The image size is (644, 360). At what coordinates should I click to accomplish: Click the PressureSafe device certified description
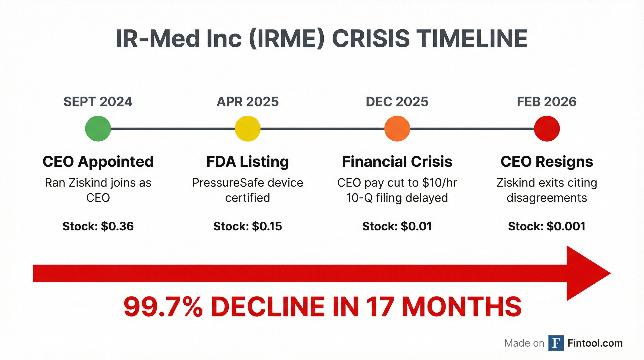pos(248,190)
